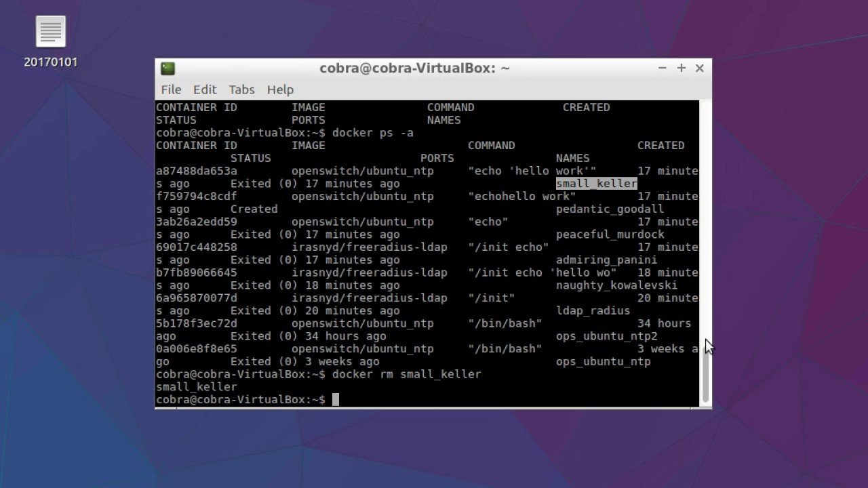Click container ID 6a965870077d
Viewport: 868px width, 488px height.
pos(197,298)
